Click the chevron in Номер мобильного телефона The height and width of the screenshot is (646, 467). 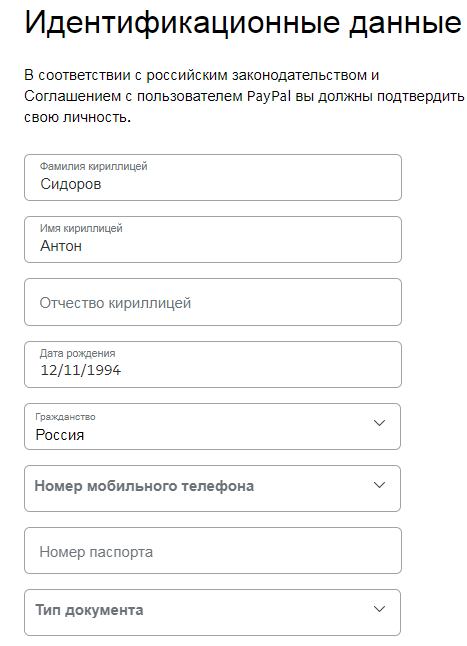(x=379, y=485)
